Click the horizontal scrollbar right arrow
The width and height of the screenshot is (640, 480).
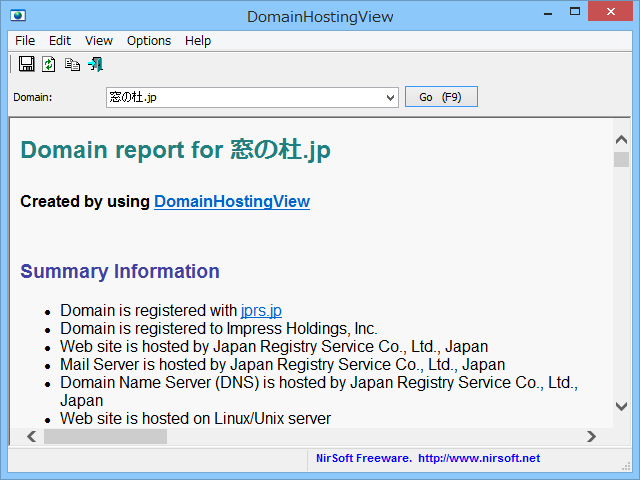(x=591, y=436)
